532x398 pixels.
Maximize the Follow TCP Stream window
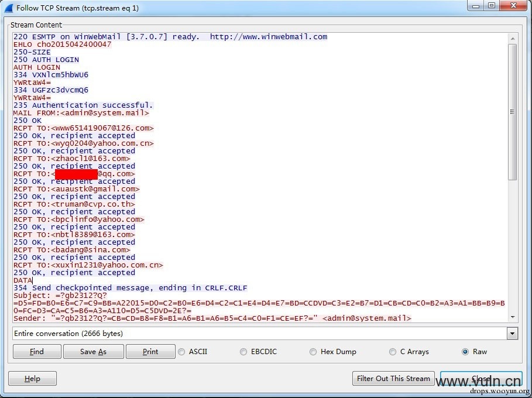coord(491,6)
